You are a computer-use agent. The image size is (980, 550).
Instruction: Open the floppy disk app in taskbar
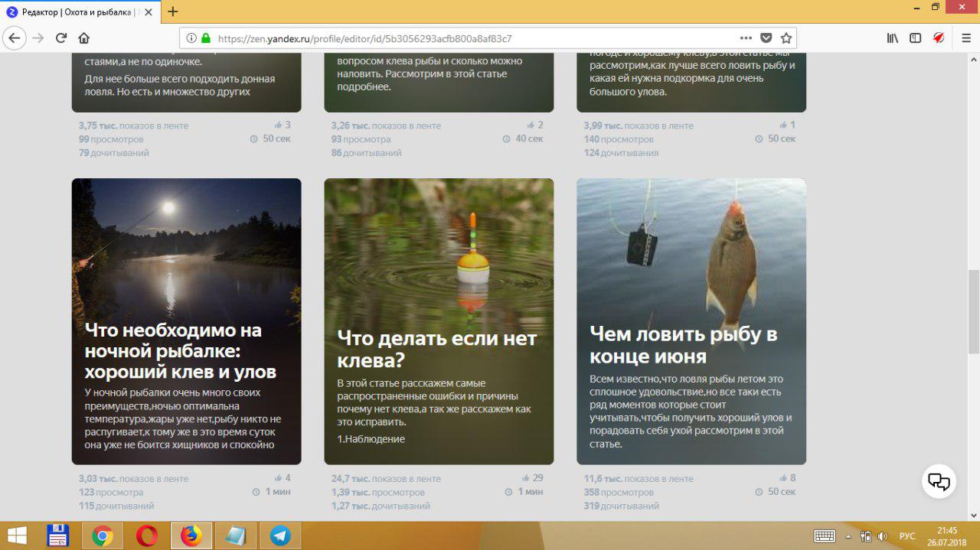coord(58,535)
